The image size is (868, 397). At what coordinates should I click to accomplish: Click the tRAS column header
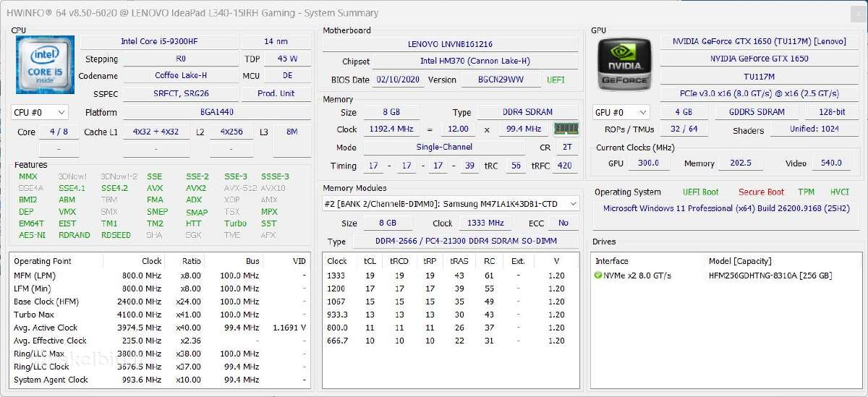[x=459, y=261]
